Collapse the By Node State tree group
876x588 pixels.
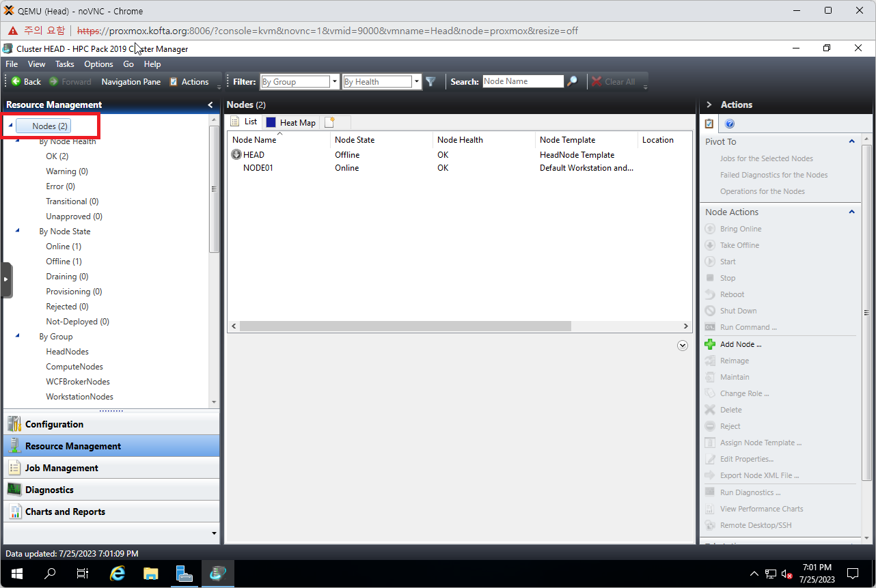[x=18, y=231]
